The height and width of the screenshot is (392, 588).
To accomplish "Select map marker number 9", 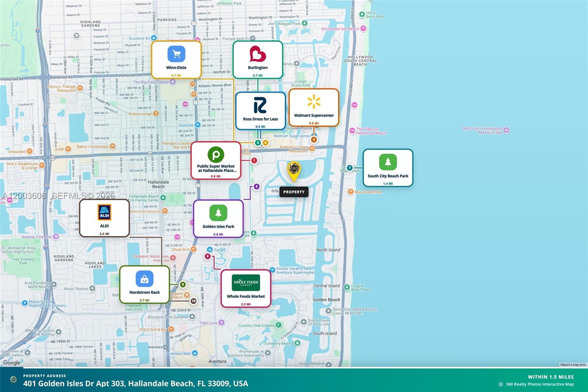I will (183, 284).
